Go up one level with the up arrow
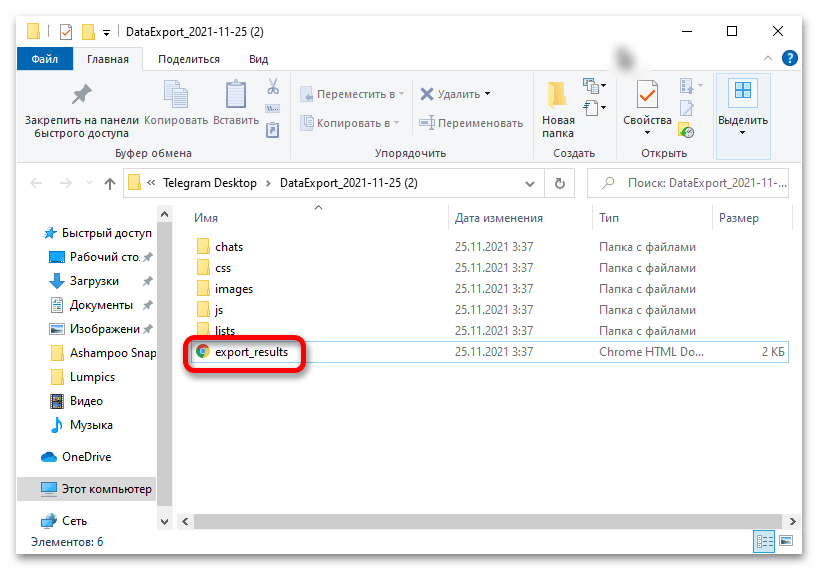The image size is (818, 570). [110, 183]
